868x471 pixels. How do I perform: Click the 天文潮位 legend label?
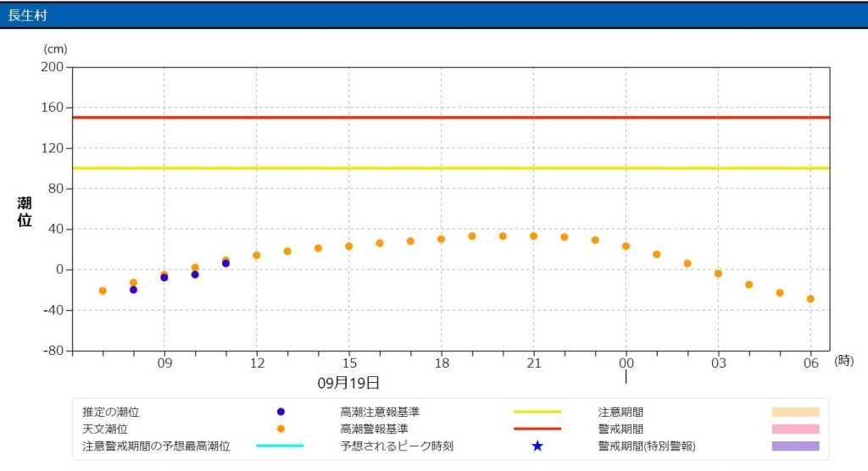tap(105, 429)
